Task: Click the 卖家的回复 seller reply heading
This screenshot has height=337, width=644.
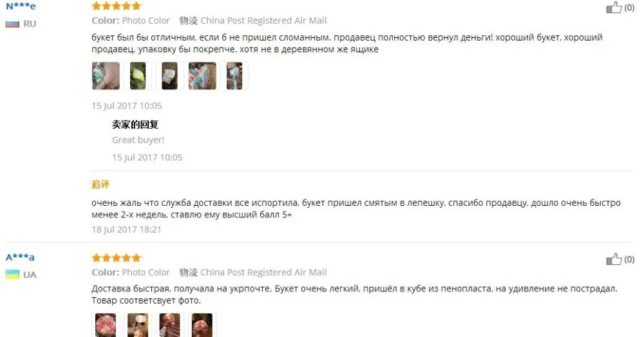Action: pyautogui.click(x=135, y=124)
